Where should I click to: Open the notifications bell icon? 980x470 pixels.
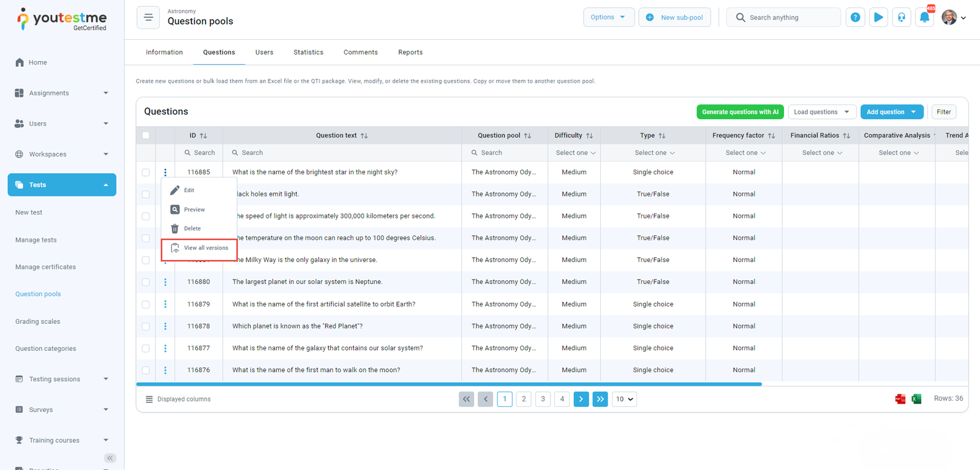coord(924,18)
